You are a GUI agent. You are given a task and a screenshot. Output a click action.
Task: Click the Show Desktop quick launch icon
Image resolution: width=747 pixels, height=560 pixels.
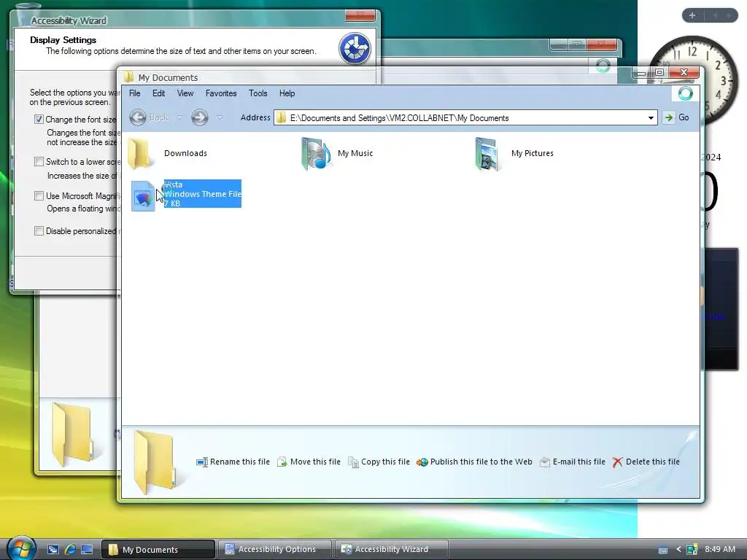(87, 549)
